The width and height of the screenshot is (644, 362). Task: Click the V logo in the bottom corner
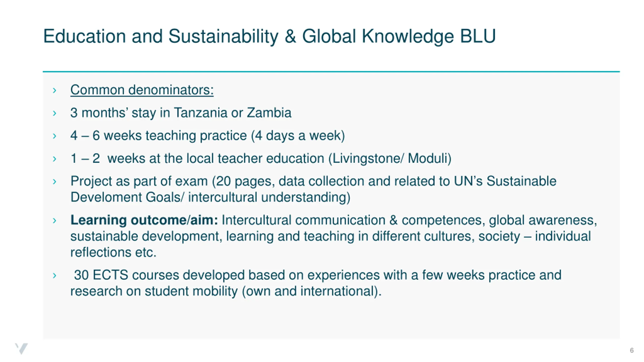tap(21, 349)
